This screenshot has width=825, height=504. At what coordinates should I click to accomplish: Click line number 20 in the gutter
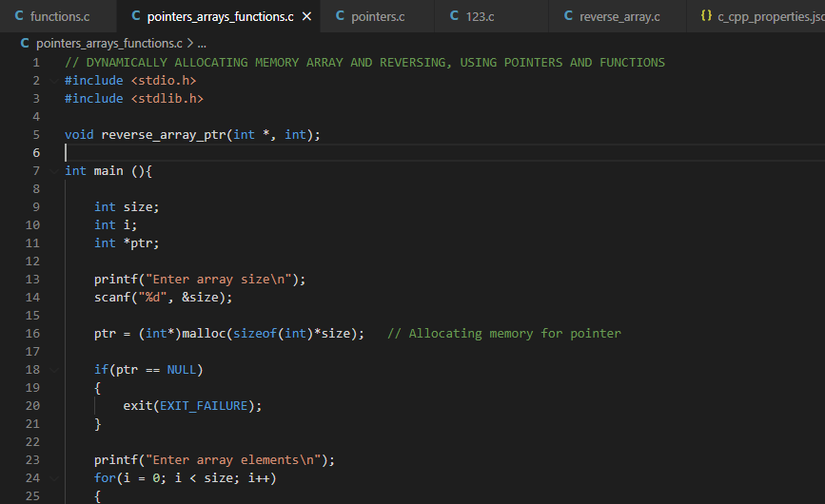click(32, 406)
